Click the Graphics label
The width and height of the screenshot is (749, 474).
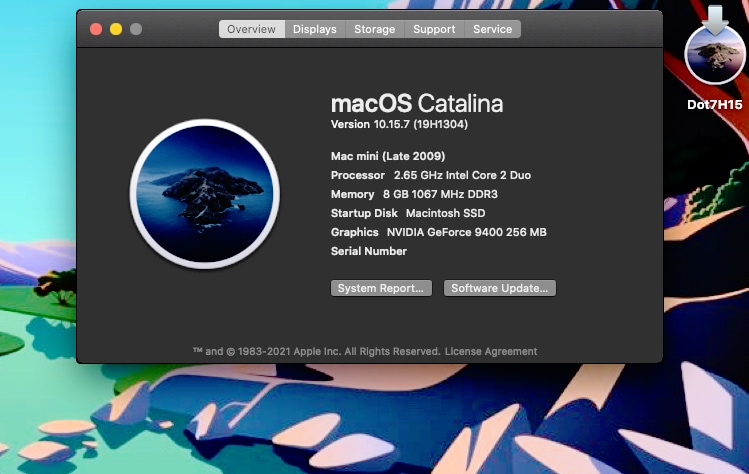point(354,232)
